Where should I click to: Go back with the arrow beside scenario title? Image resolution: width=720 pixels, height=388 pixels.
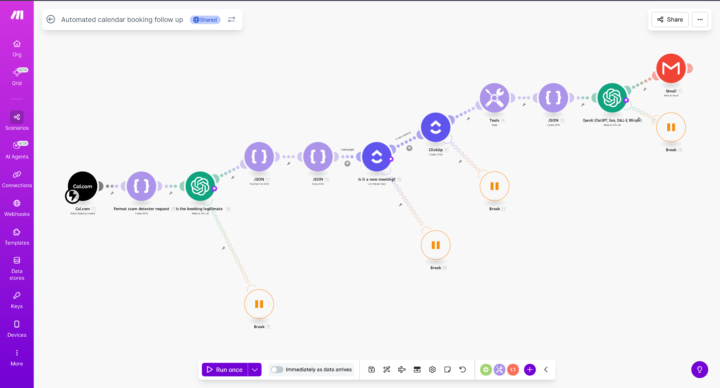tap(51, 19)
